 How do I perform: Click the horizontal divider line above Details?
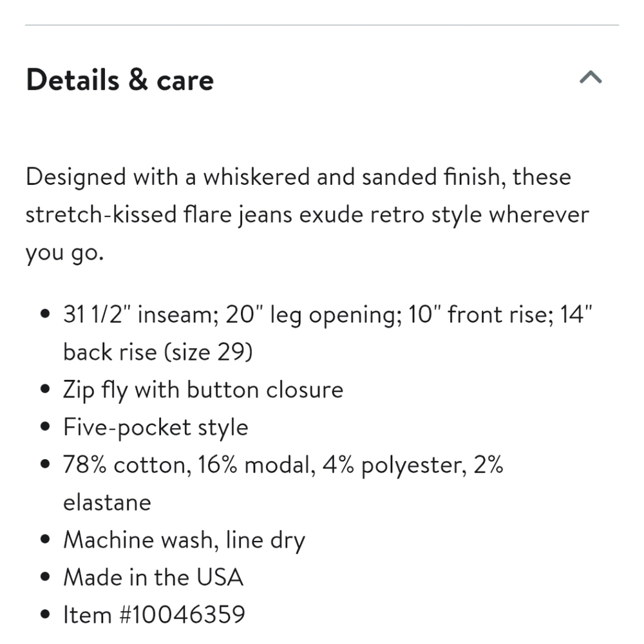[x=322, y=25]
